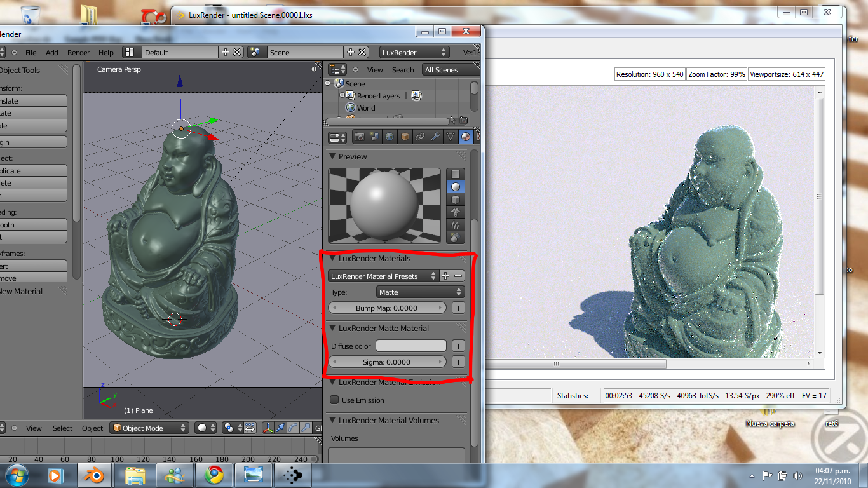Viewport: 868px width, 488px height.
Task: Select the translate manipulator mode (arrow icon)
Action: tap(280, 428)
